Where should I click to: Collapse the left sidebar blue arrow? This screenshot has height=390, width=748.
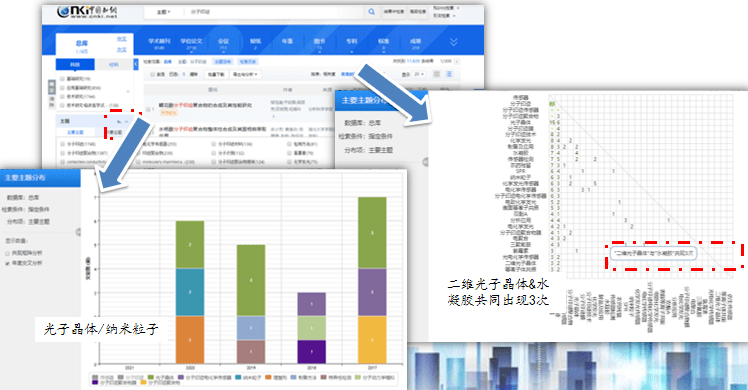136,64
